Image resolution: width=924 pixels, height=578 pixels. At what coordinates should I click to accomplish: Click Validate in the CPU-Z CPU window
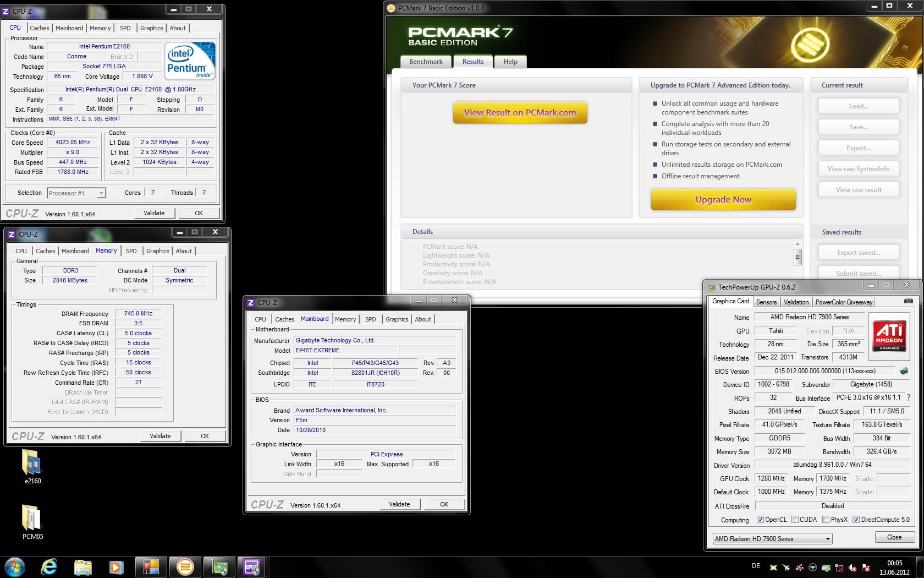pos(154,213)
